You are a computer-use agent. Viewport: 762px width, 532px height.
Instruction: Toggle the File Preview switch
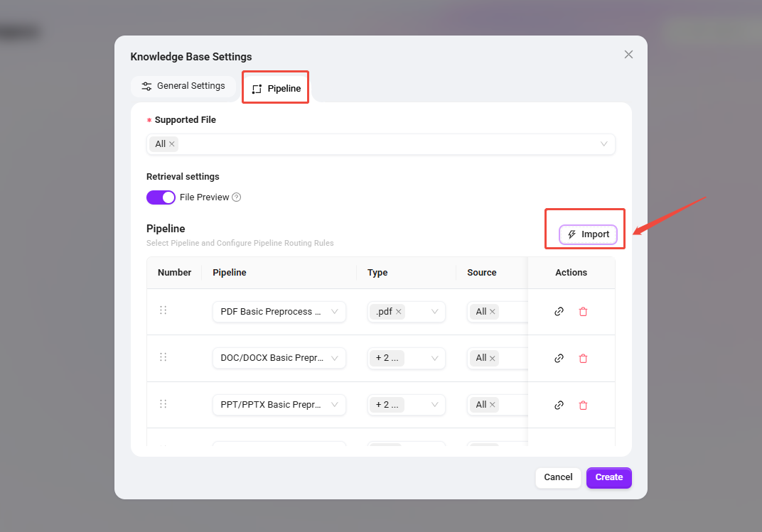[161, 197]
